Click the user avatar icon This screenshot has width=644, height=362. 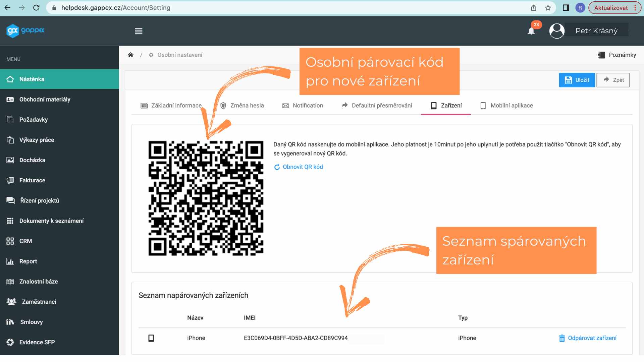(x=556, y=31)
